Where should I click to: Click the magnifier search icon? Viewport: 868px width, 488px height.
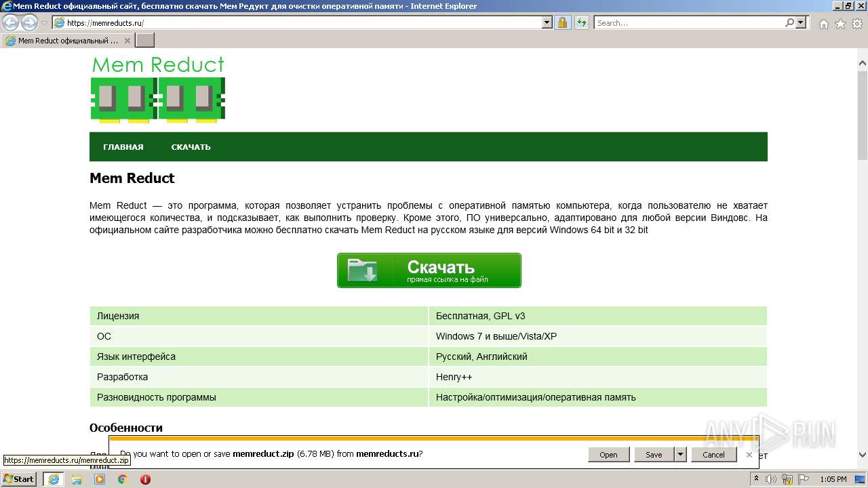(789, 22)
